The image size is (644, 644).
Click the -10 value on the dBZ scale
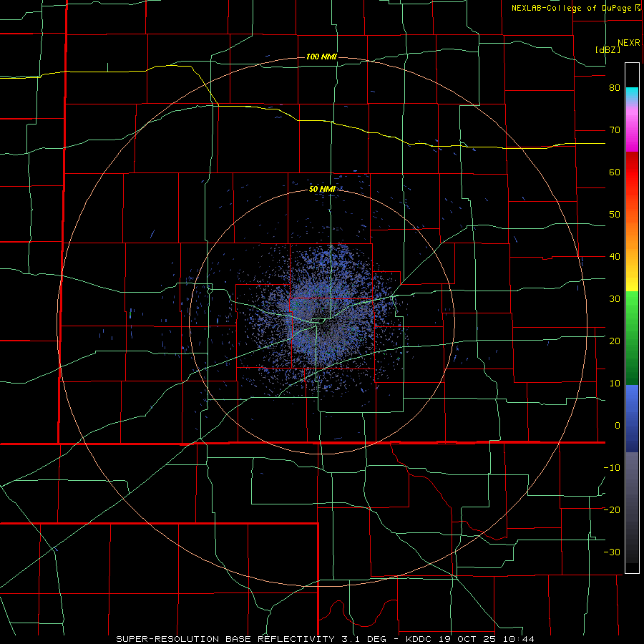pos(612,468)
